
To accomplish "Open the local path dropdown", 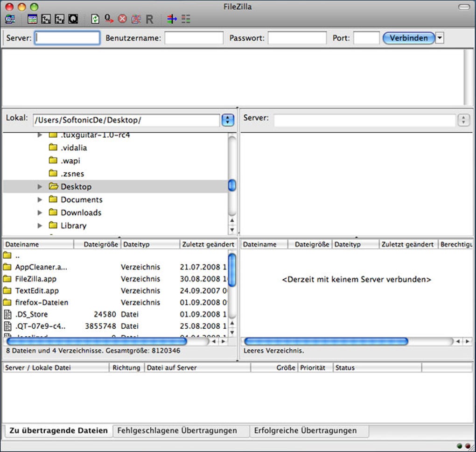I will point(228,120).
